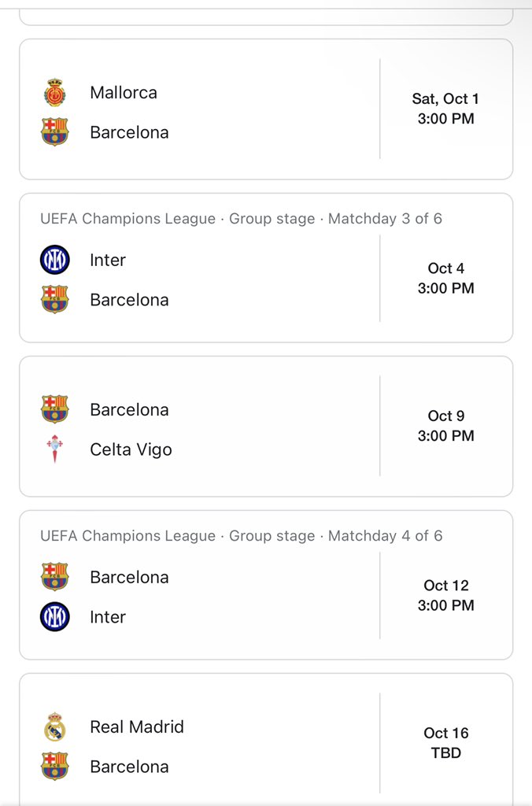Open the Oct 4 match time
The height and width of the screenshot is (806, 532).
pyautogui.click(x=445, y=278)
